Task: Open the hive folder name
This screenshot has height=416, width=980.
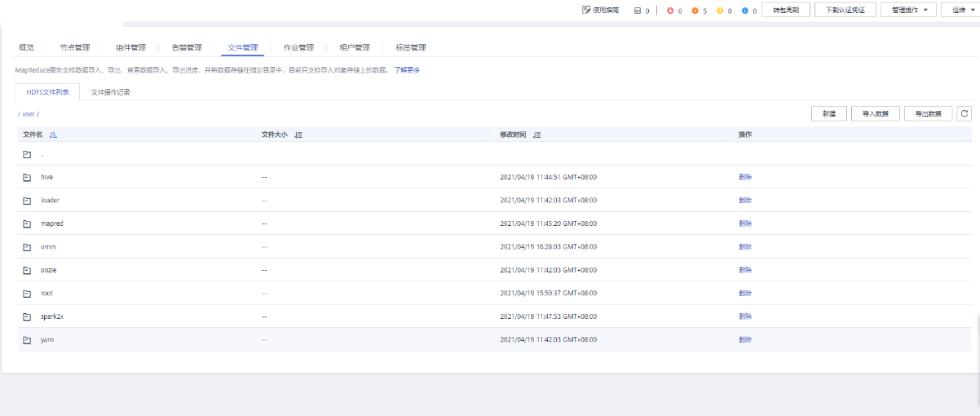Action: coord(46,177)
